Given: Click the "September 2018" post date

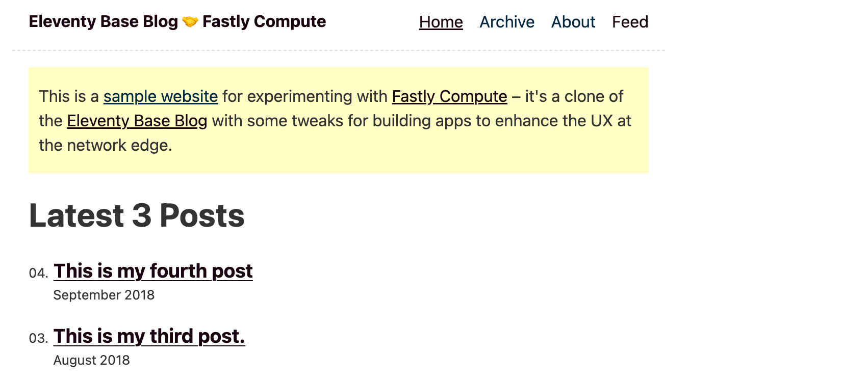Looking at the screenshot, I should (104, 295).
